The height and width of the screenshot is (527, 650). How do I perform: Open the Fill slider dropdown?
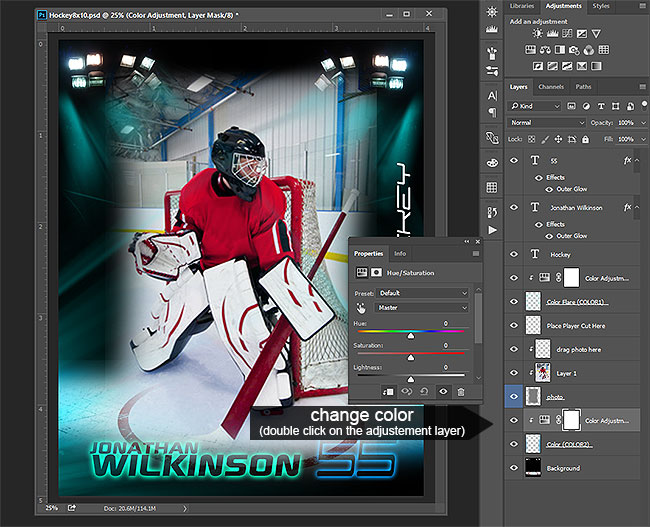pyautogui.click(x=643, y=139)
